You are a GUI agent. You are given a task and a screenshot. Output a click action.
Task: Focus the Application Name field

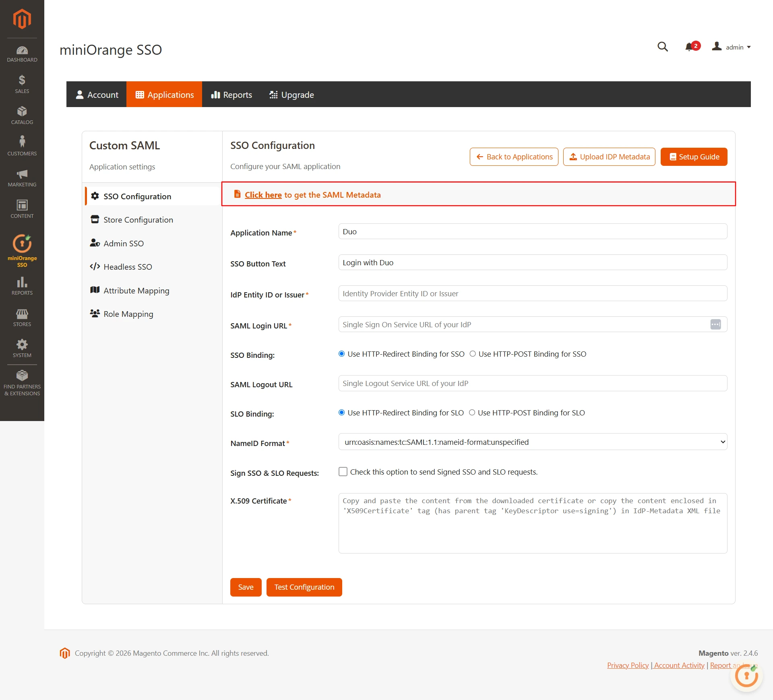[533, 231]
